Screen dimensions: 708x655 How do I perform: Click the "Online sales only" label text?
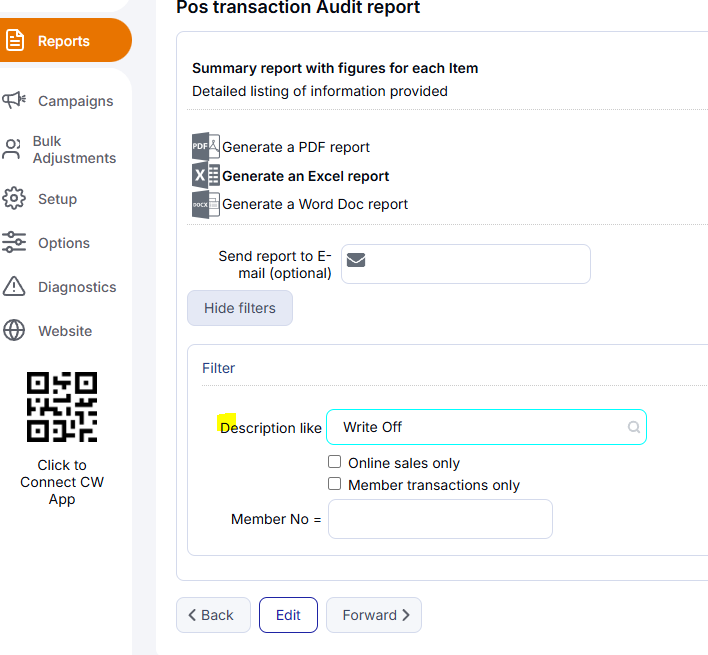point(404,463)
